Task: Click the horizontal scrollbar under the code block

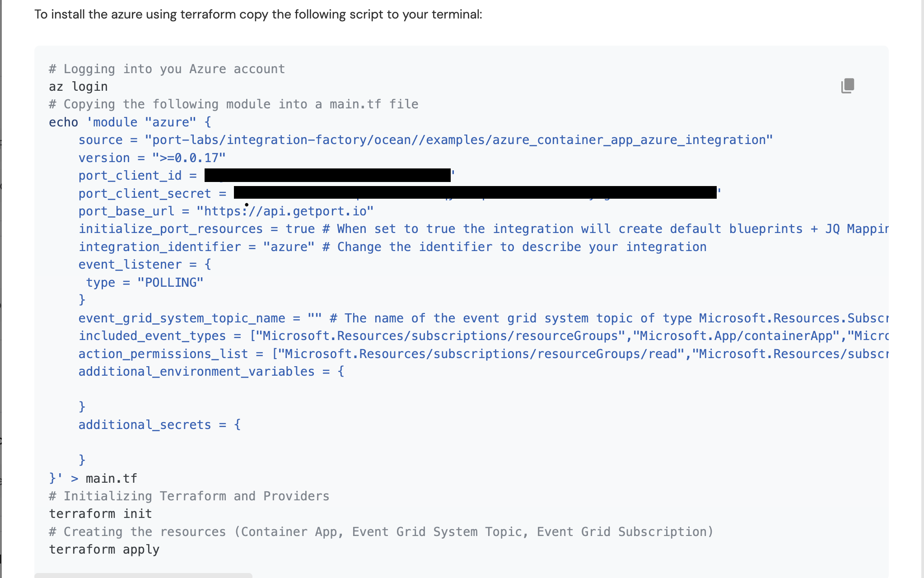Action: (x=143, y=575)
